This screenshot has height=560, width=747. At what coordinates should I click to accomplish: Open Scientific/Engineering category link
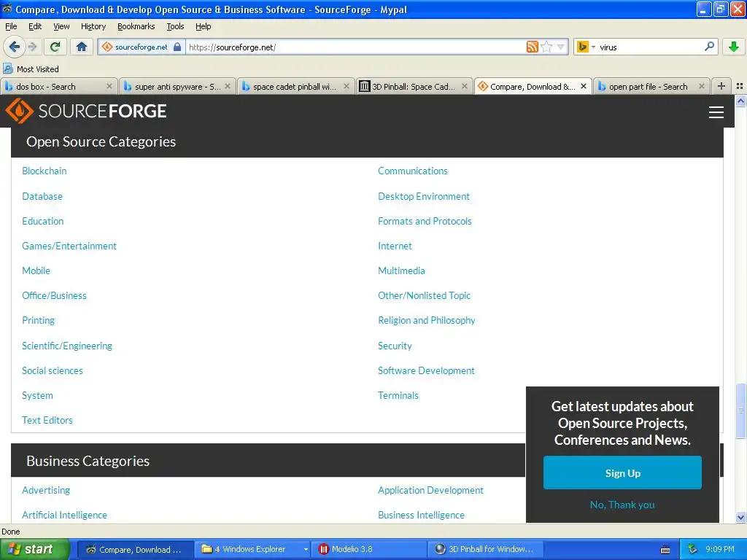coord(67,346)
